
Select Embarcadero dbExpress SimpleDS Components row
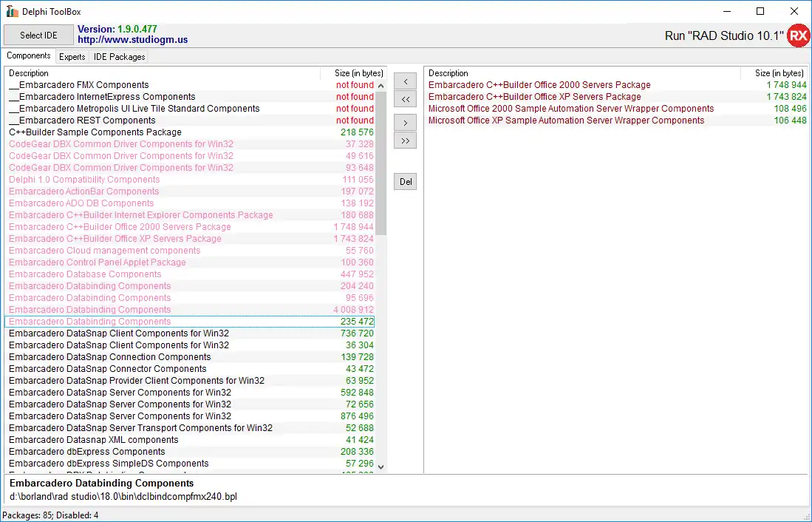191,464
